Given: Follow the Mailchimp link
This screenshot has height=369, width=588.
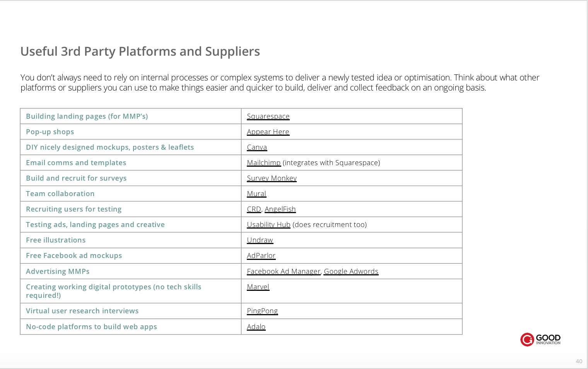Looking at the screenshot, I should pyautogui.click(x=264, y=163).
